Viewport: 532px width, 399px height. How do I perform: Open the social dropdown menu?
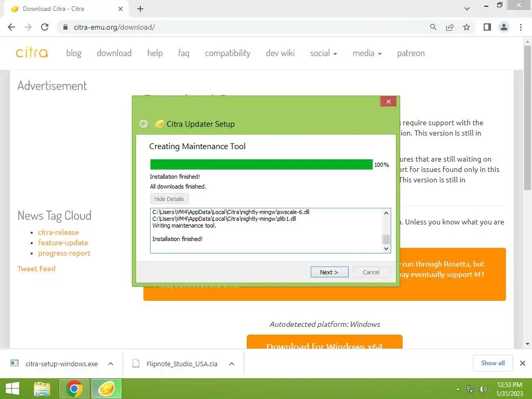point(323,54)
